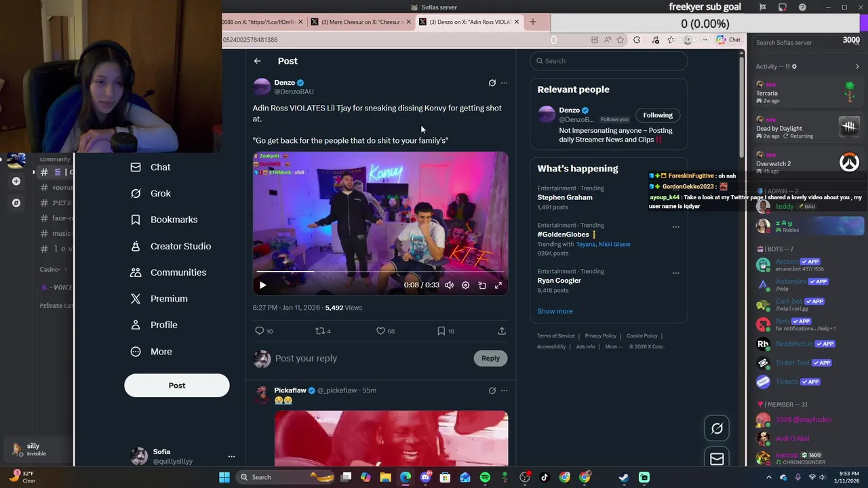Open Discord Inbox icon in title bar
868x488 pixels.
(x=783, y=7)
